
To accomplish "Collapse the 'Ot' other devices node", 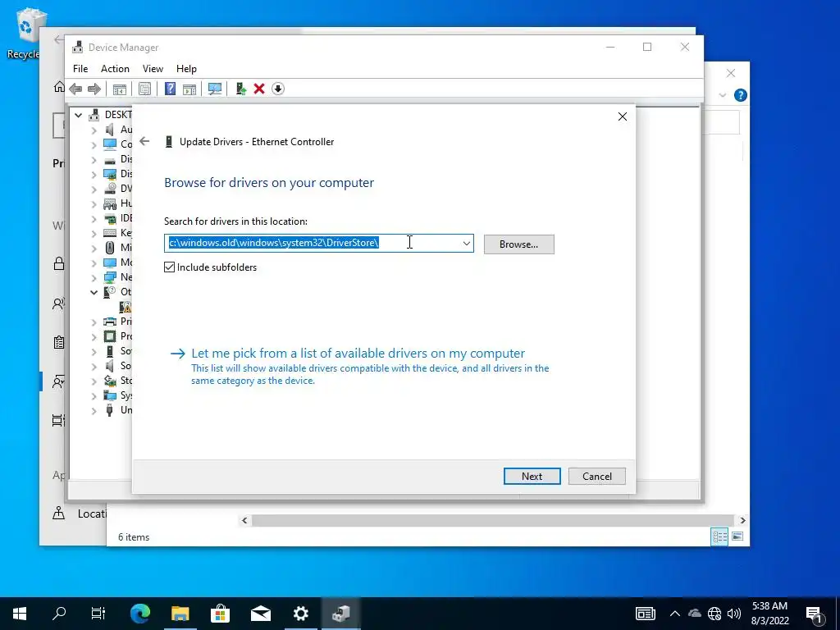I will tap(94, 292).
